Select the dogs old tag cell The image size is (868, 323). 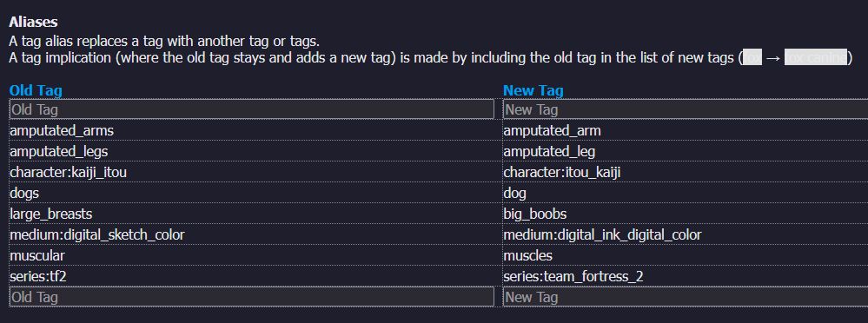[x=255, y=193]
